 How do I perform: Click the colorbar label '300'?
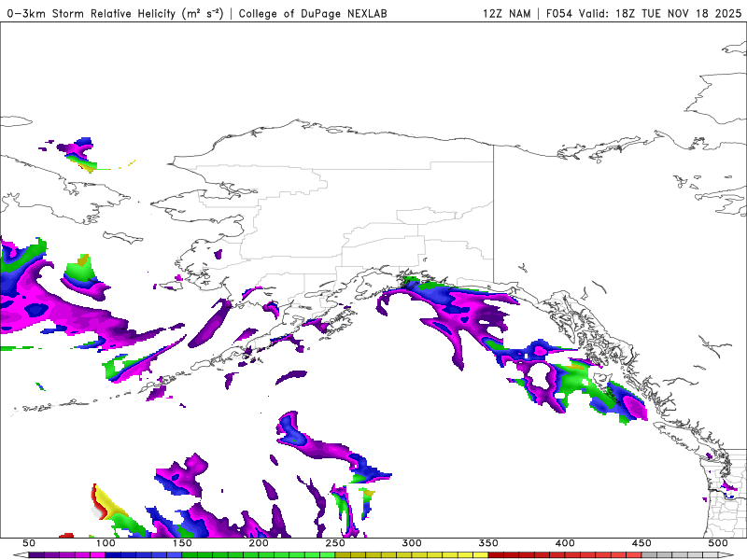tap(412, 543)
